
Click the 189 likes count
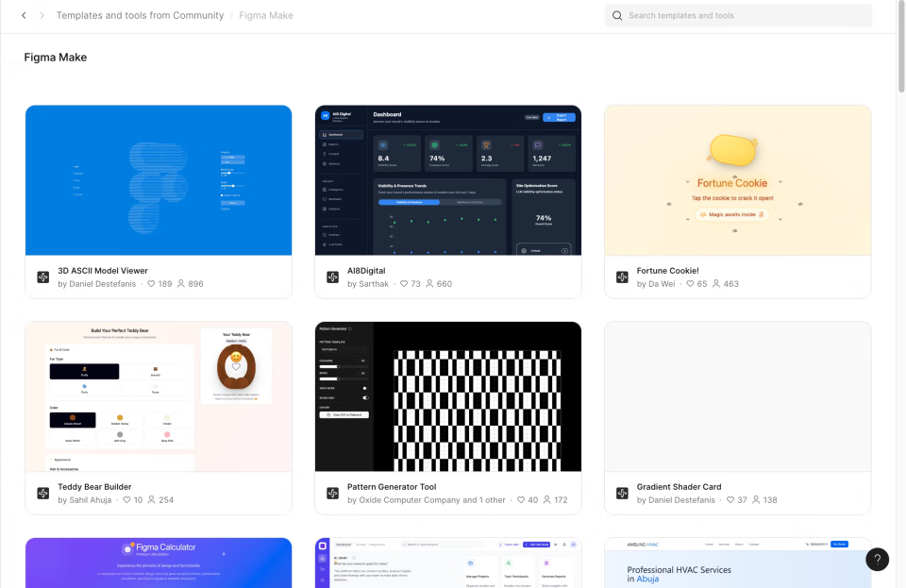coord(165,283)
